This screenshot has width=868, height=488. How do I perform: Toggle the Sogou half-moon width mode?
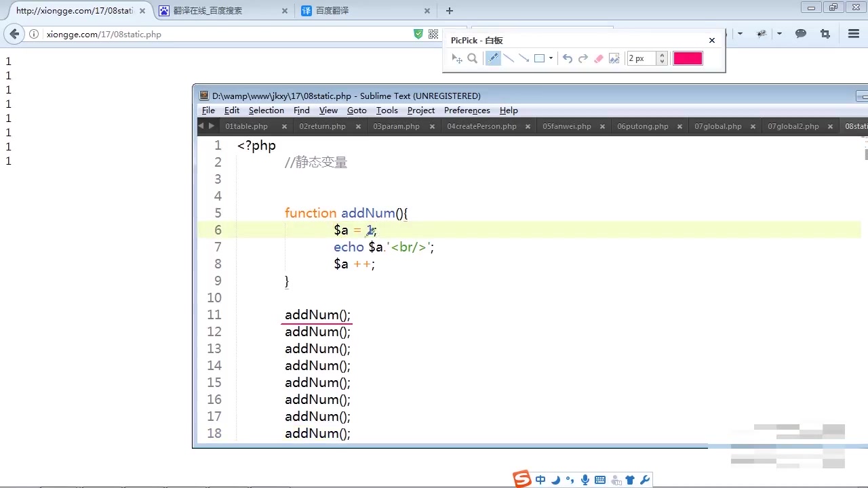(x=556, y=480)
